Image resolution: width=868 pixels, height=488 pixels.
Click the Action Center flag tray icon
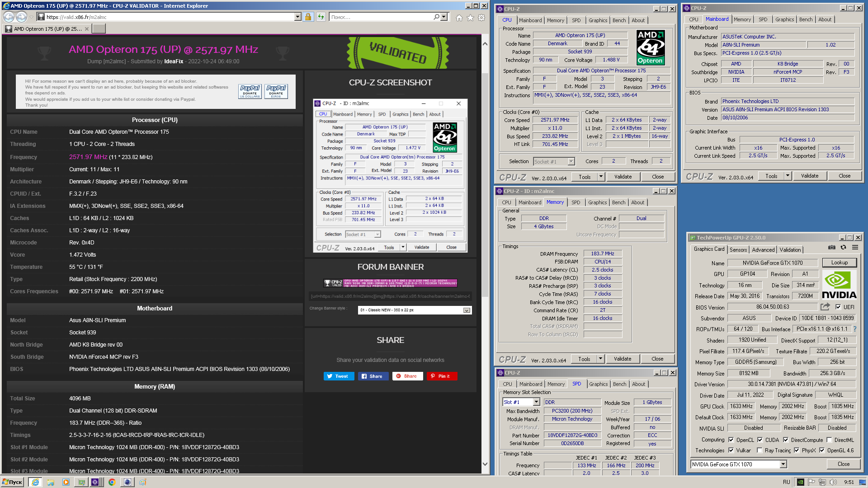click(812, 482)
